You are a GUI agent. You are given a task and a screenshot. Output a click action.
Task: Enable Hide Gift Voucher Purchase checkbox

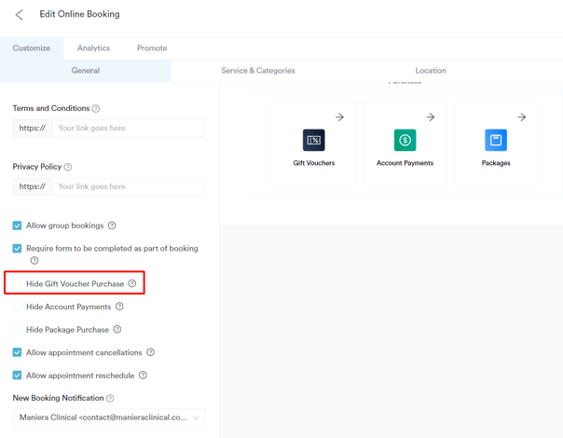pyautogui.click(x=17, y=284)
